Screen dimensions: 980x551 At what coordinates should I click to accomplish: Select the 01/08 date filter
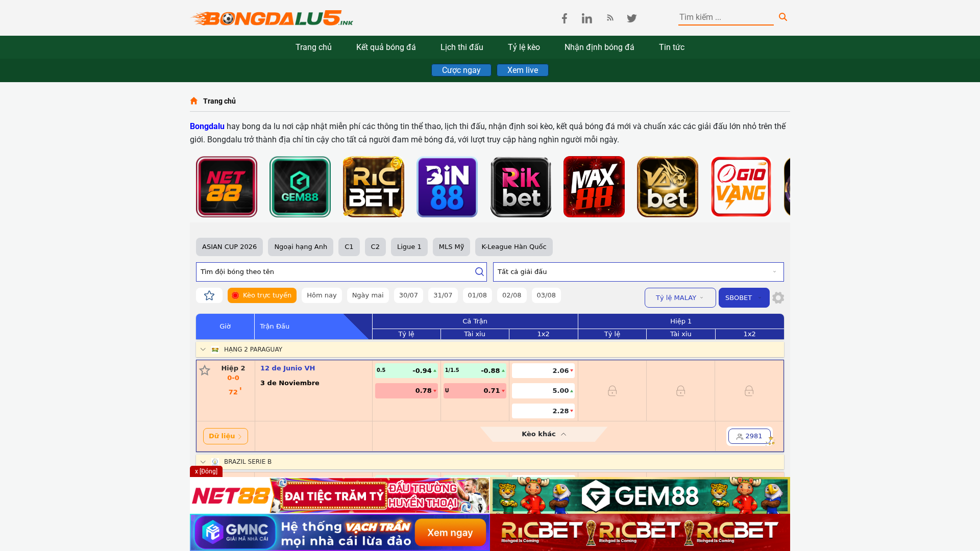477,295
